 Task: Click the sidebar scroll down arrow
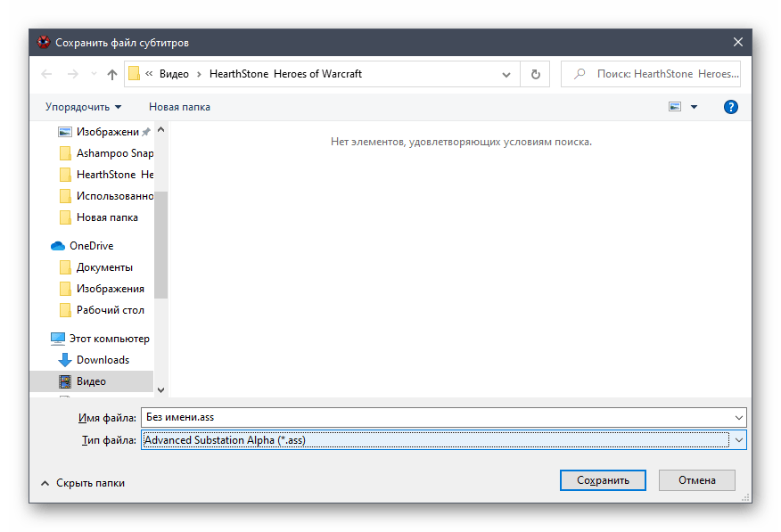(x=160, y=390)
